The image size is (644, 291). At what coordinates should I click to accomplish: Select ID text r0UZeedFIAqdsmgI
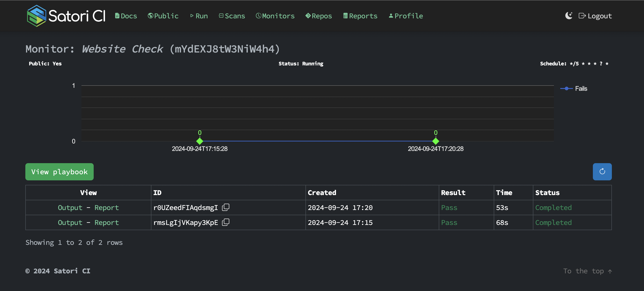pyautogui.click(x=186, y=208)
